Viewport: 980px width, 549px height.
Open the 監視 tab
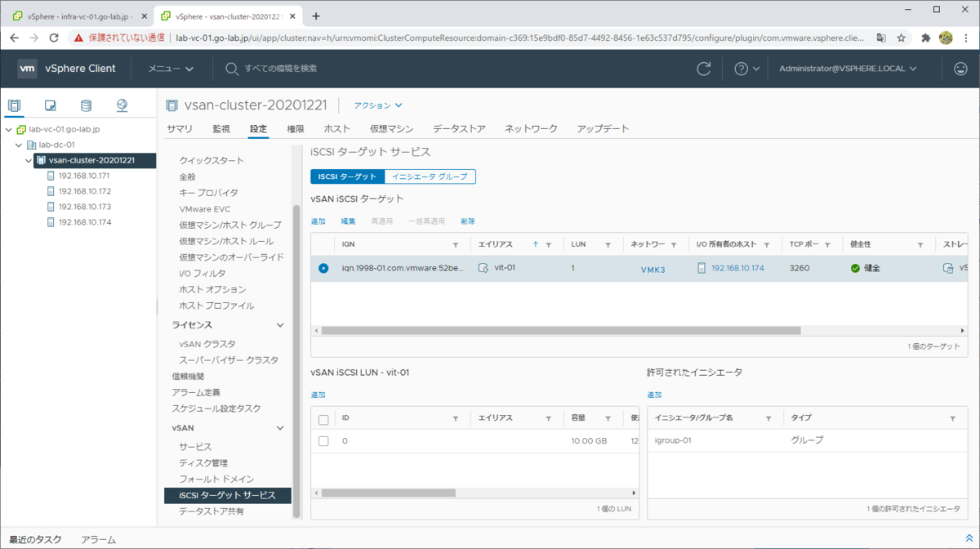(x=221, y=129)
